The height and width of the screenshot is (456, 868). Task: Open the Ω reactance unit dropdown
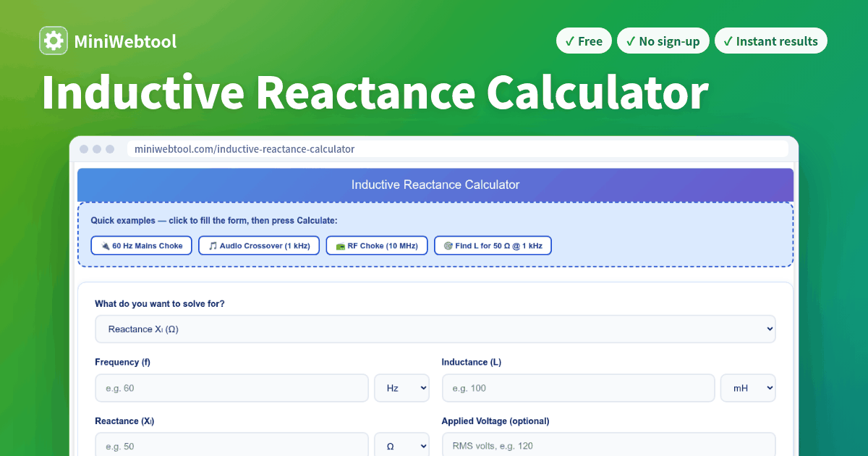[x=401, y=444]
